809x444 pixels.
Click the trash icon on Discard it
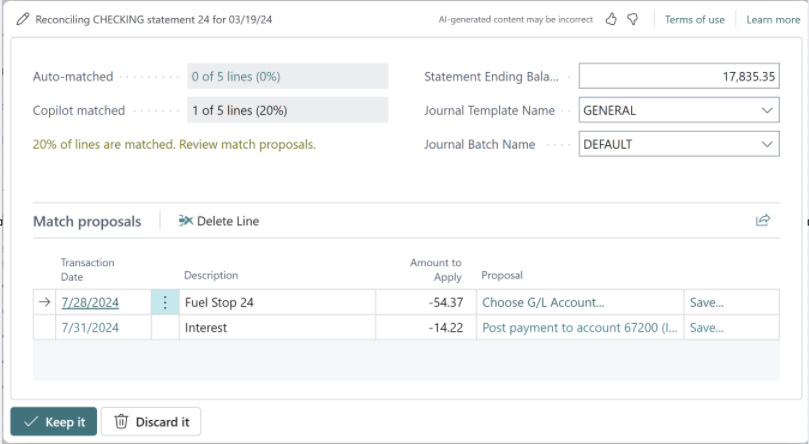(121, 422)
